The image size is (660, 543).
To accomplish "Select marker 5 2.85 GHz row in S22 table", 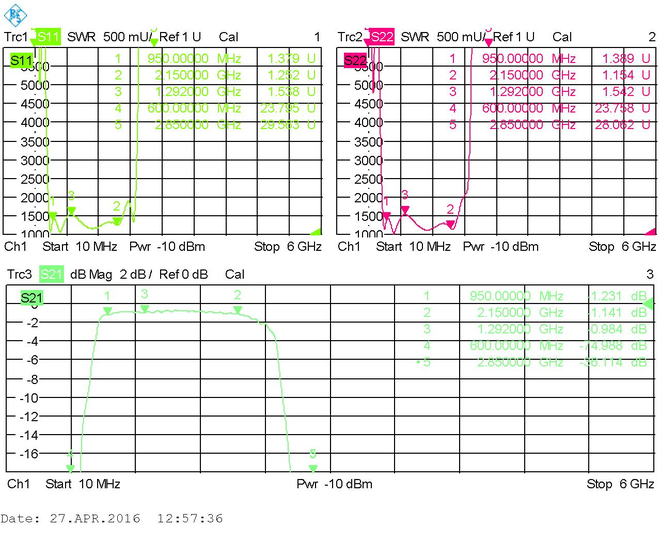I will 549,125.
